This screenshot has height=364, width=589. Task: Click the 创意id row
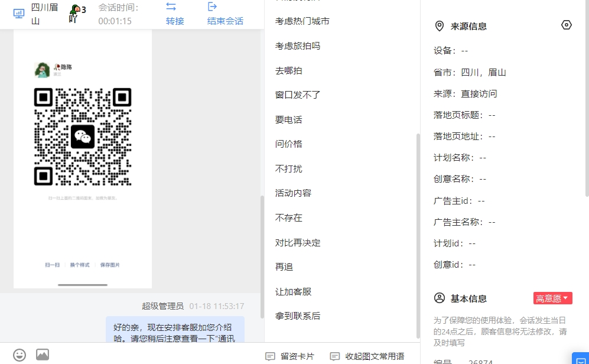coord(454,265)
